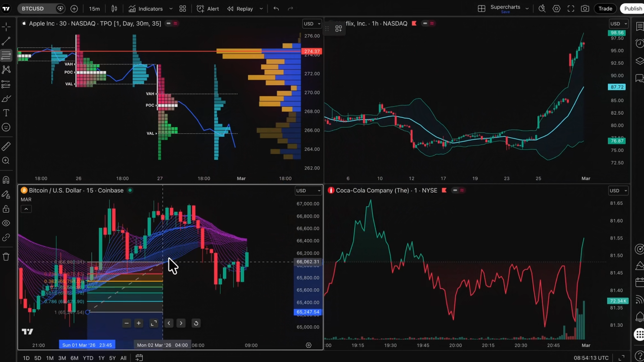Delete drawings with the trash icon

click(6, 257)
